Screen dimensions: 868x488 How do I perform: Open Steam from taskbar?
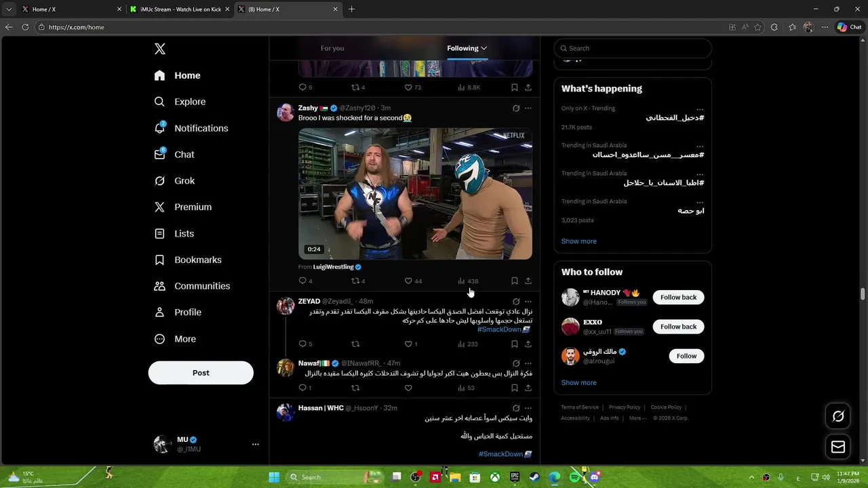tap(534, 477)
